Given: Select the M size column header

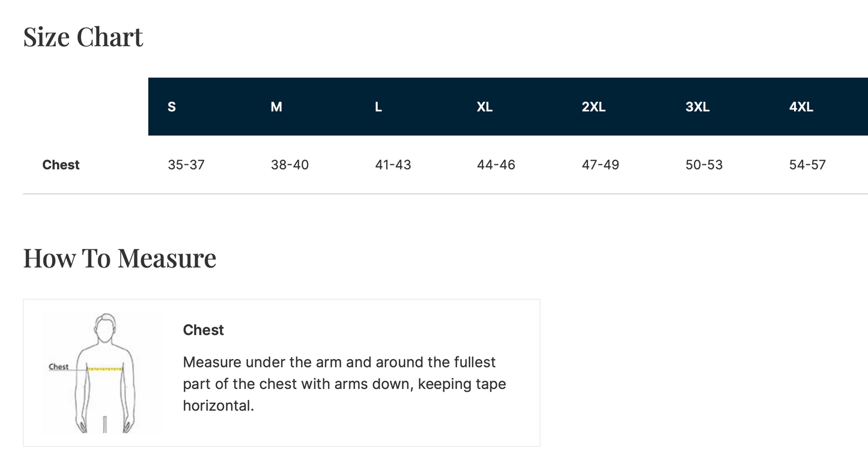Looking at the screenshot, I should tap(276, 107).
